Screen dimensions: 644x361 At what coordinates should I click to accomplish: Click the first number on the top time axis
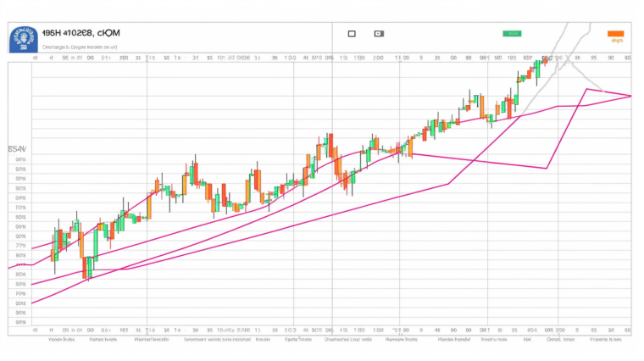pos(35,60)
